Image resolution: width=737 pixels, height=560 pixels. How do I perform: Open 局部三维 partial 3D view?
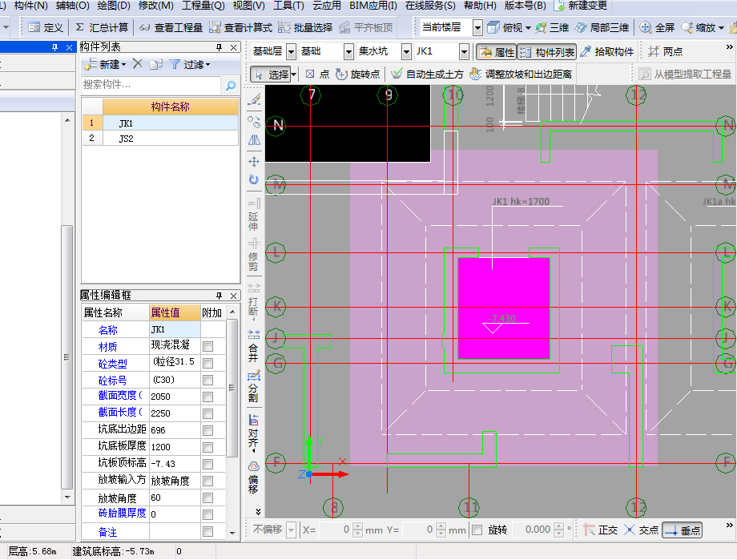(602, 28)
